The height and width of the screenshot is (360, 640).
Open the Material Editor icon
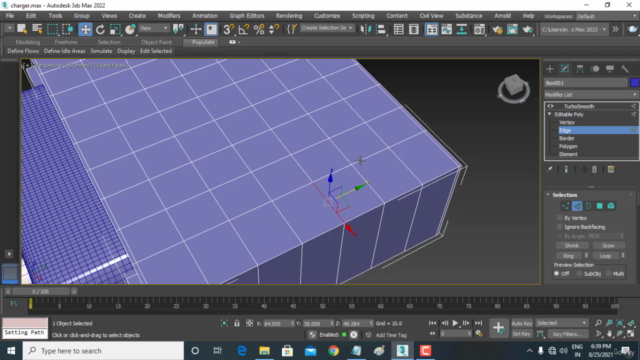click(x=480, y=29)
